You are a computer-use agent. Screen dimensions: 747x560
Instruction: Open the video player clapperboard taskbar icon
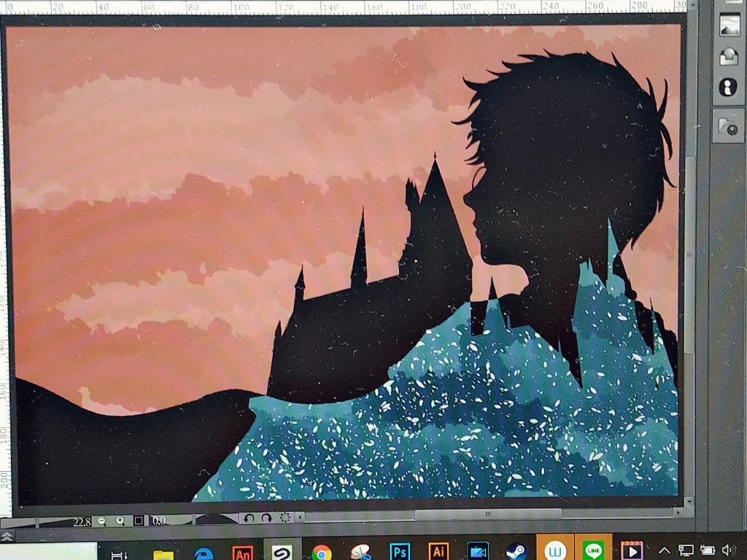632,551
